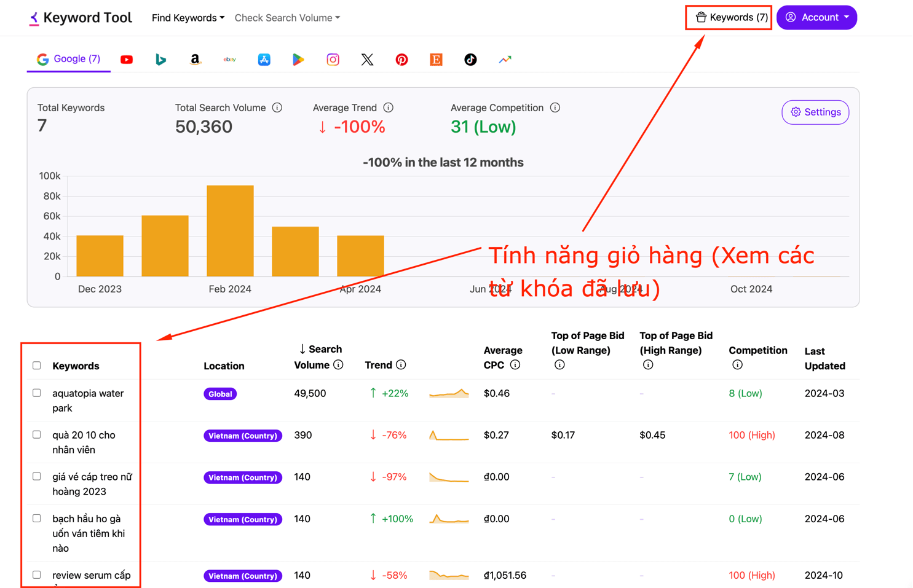
Task: Click the ₫1,051.56 CPC value
Action: [505, 575]
